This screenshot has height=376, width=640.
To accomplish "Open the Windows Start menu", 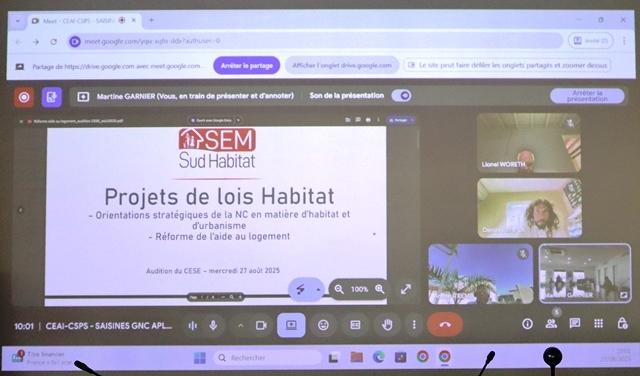I will (x=200, y=358).
